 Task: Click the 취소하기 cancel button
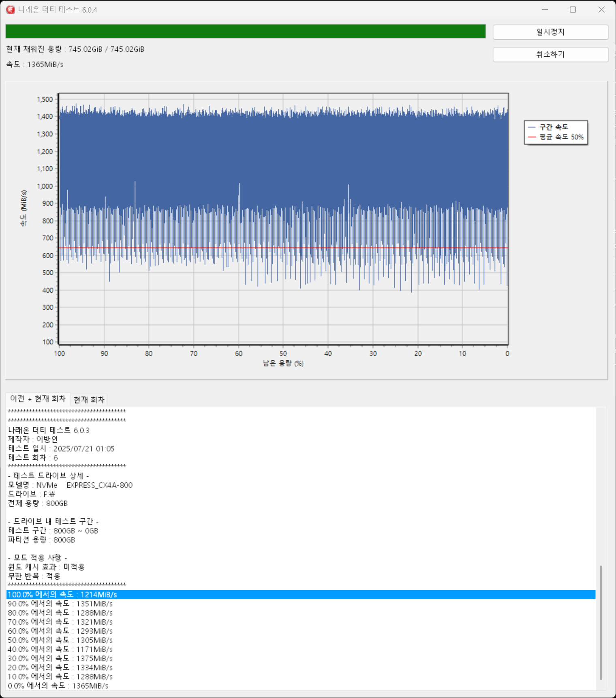[550, 54]
